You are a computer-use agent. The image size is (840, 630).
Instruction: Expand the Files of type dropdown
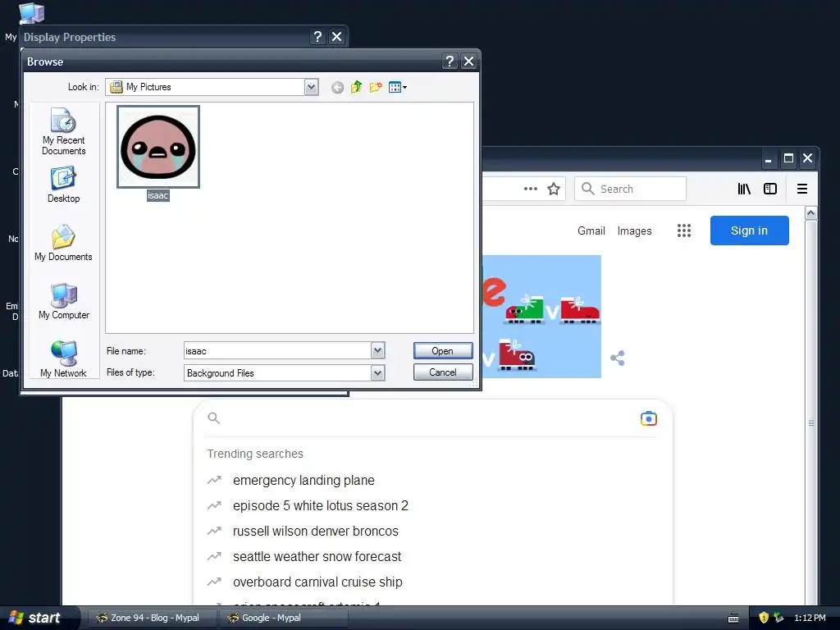[x=377, y=373]
